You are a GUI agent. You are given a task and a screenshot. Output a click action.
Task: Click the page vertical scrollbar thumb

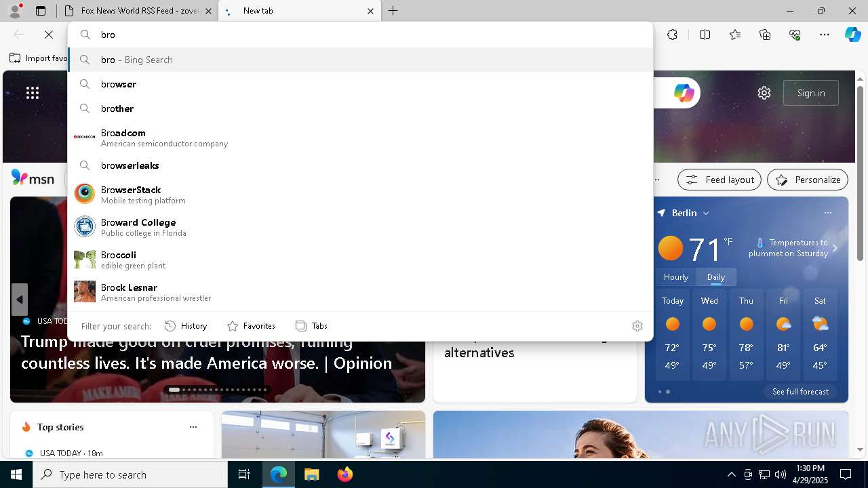click(860, 173)
